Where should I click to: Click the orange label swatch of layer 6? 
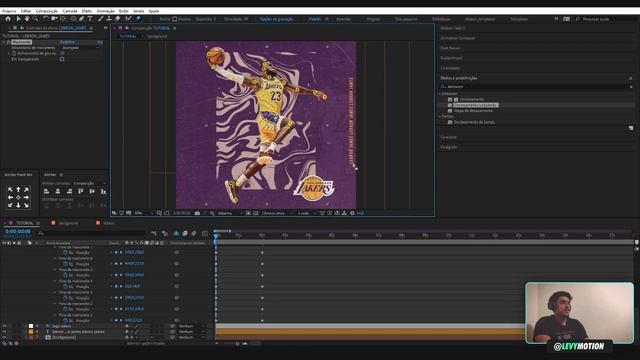pos(31,332)
